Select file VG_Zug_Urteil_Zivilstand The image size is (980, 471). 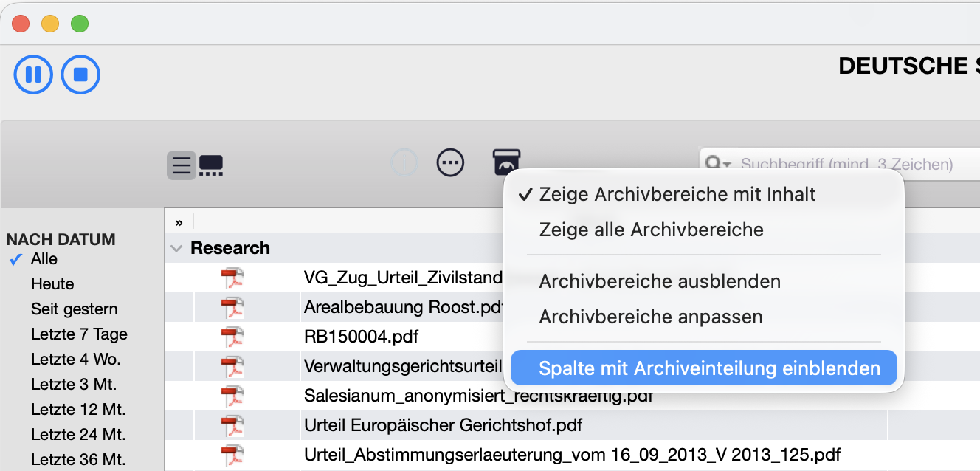[403, 278]
